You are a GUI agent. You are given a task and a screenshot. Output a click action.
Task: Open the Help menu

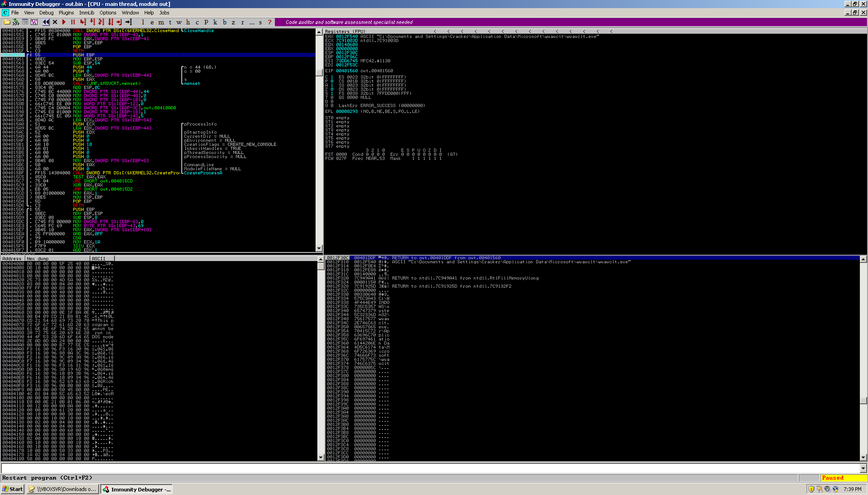149,13
